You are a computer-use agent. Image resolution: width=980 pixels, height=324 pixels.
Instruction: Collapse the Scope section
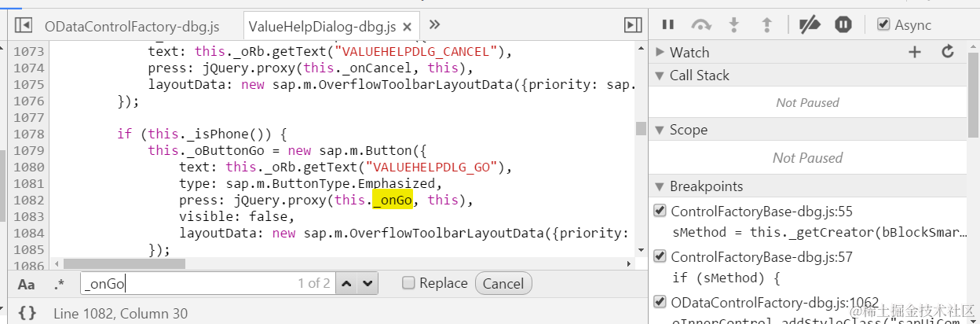(660, 130)
